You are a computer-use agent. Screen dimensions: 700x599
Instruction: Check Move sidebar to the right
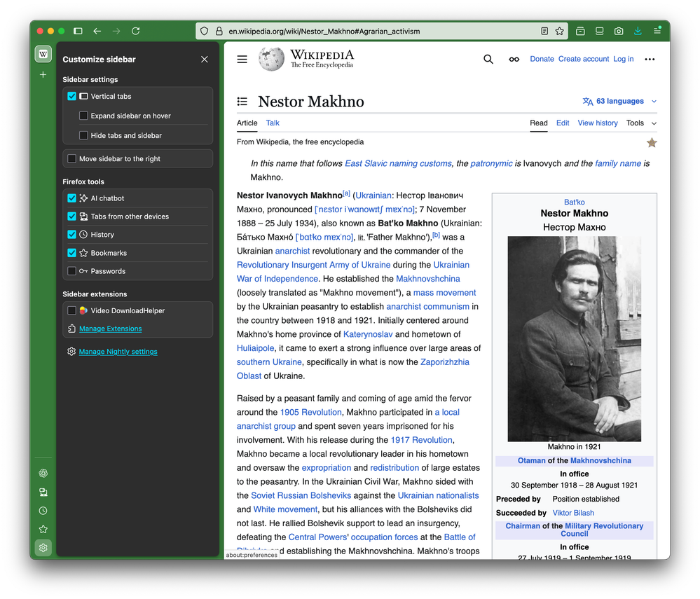click(x=71, y=159)
